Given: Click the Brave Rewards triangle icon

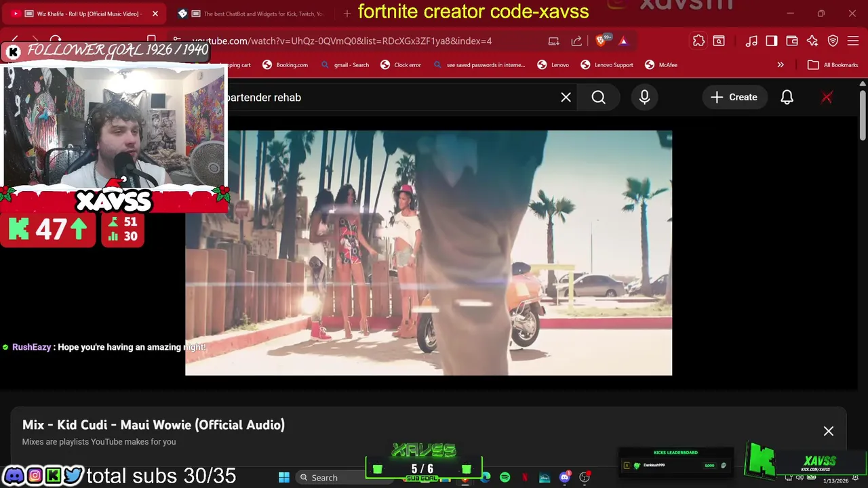Looking at the screenshot, I should pos(623,41).
